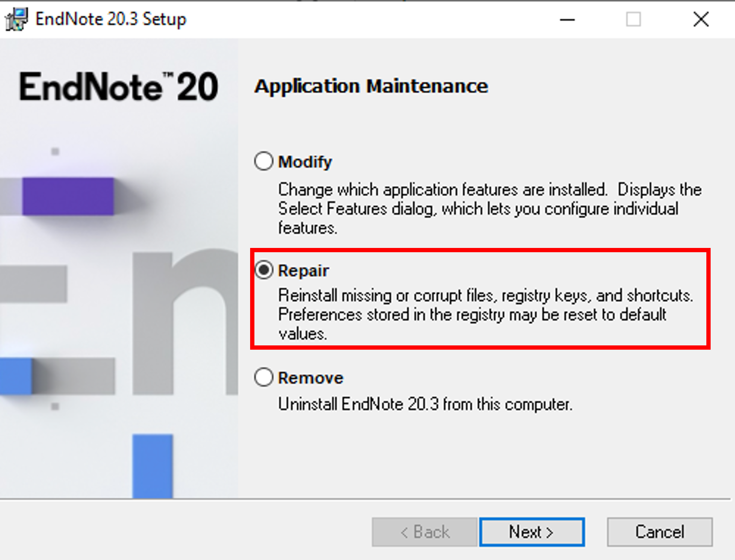Click the Application Maintenance heading
This screenshot has width=735, height=560.
371,86
